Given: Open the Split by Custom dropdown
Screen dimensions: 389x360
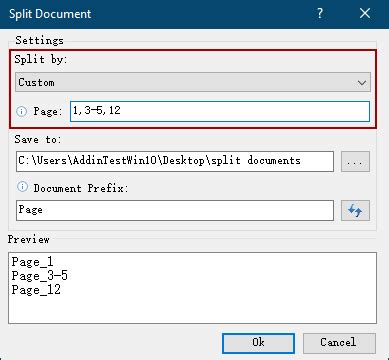Looking at the screenshot, I should click(193, 82).
